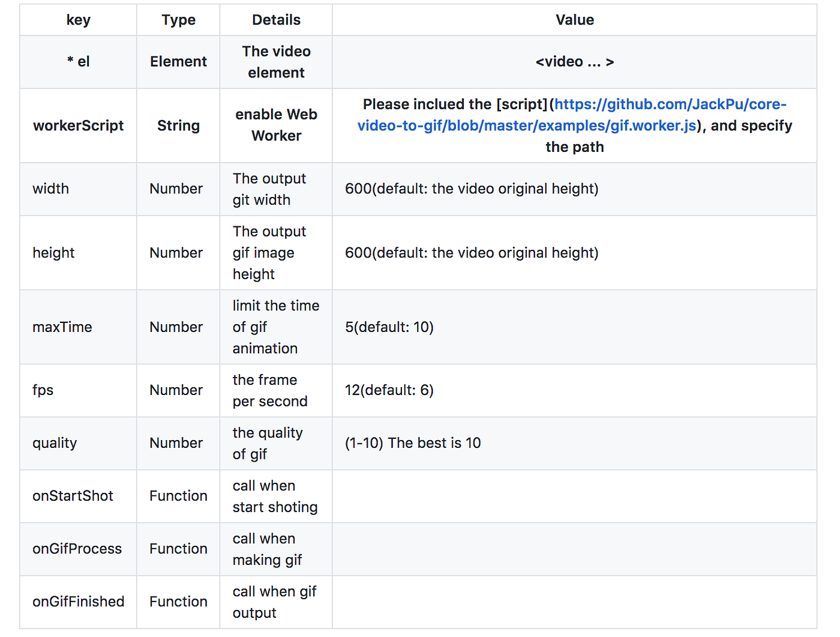
Task: Click the el row Element type
Action: 178,61
